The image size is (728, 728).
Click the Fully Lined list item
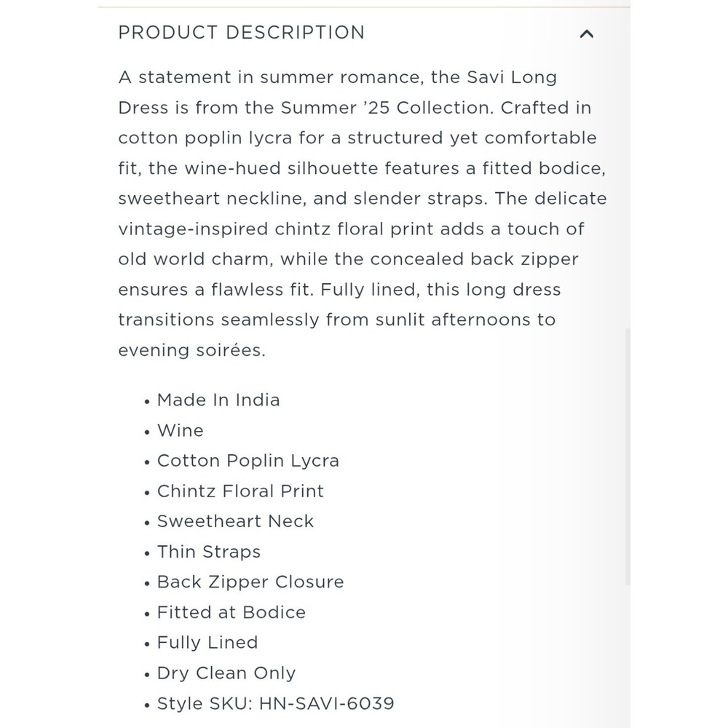point(207,643)
